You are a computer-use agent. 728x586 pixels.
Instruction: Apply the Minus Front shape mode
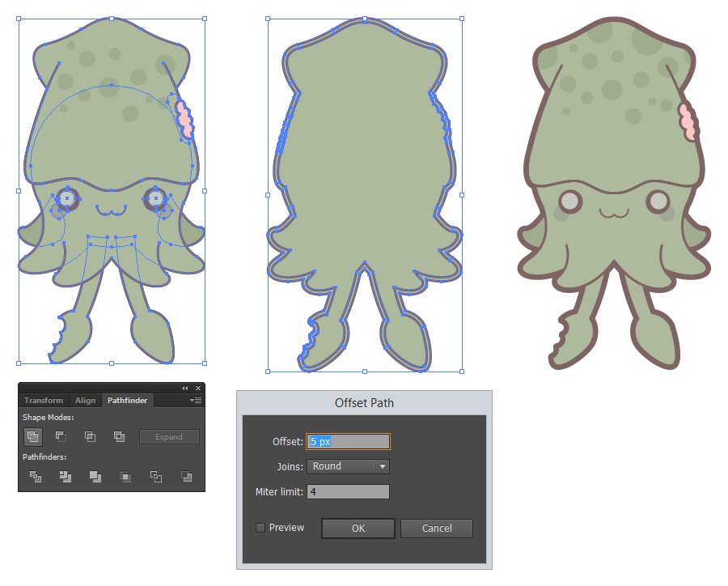[x=61, y=436]
